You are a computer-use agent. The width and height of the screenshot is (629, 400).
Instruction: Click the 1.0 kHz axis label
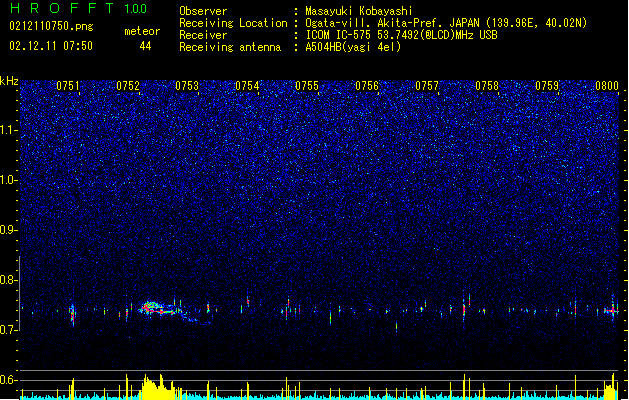[x=9, y=180]
